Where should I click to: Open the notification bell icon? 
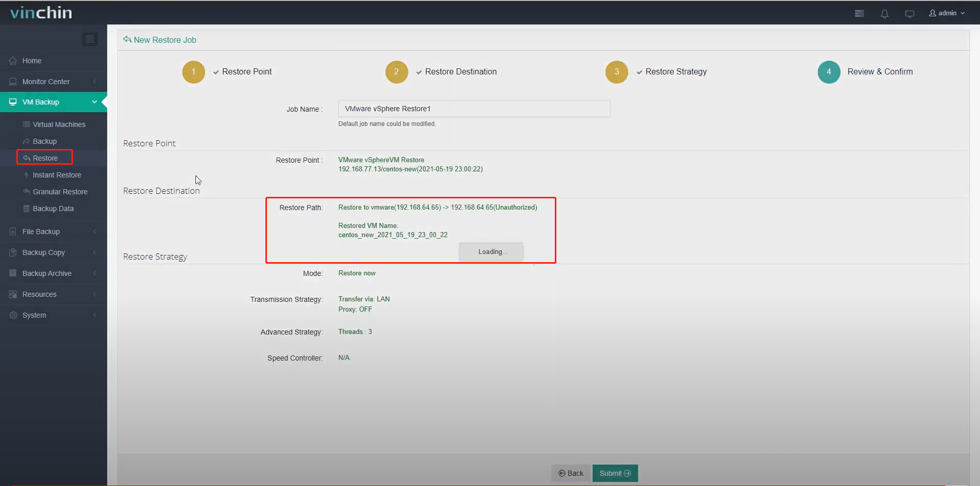[885, 14]
